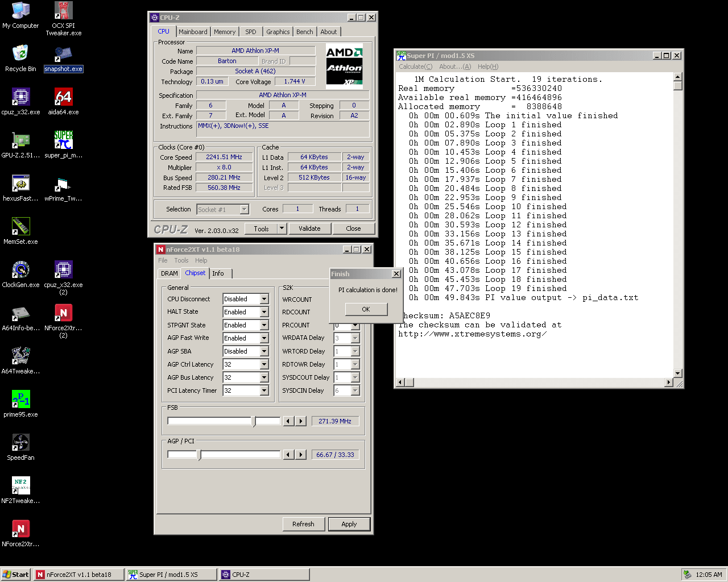Open NF2Tweaker desktop icon

[20, 491]
